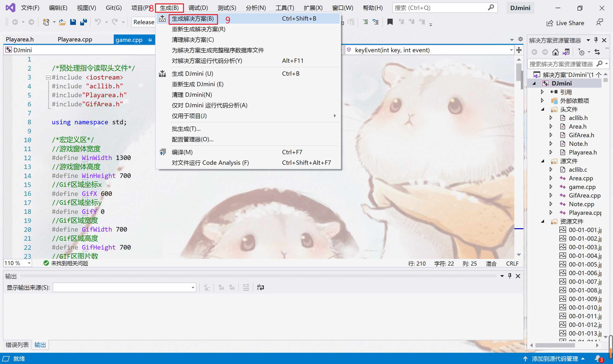The width and height of the screenshot is (613, 364).
Task: Click the Solution Explorer search field
Action: [x=568, y=64]
